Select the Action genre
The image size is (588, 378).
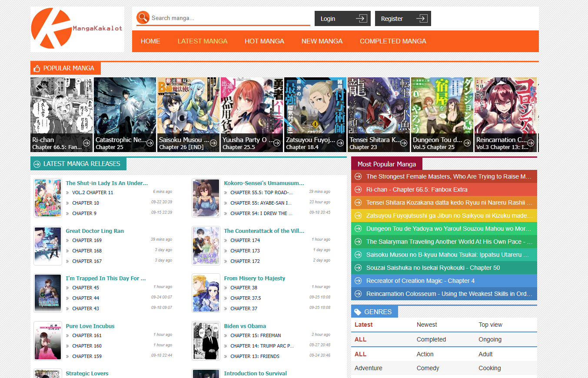point(425,354)
